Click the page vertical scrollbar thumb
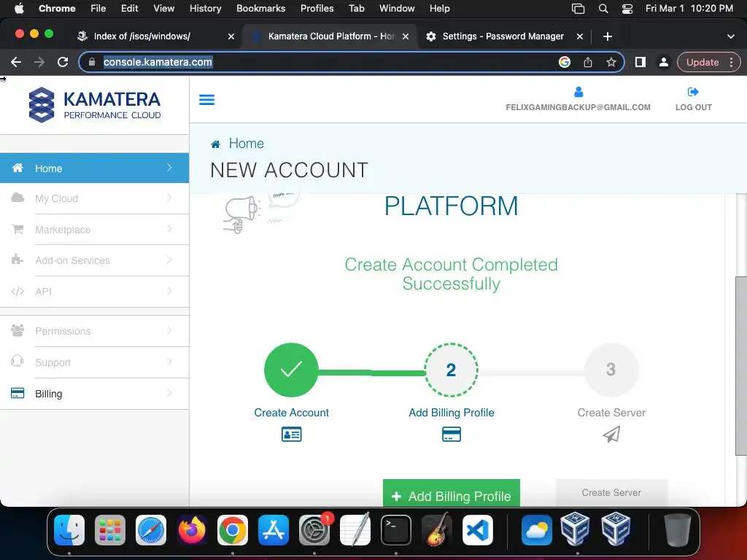The image size is (747, 560). point(741,366)
